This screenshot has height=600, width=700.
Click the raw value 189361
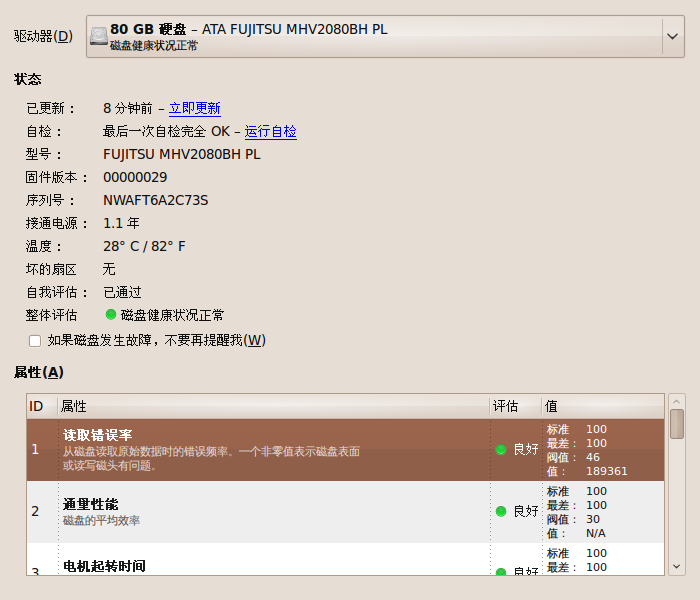click(x=607, y=471)
